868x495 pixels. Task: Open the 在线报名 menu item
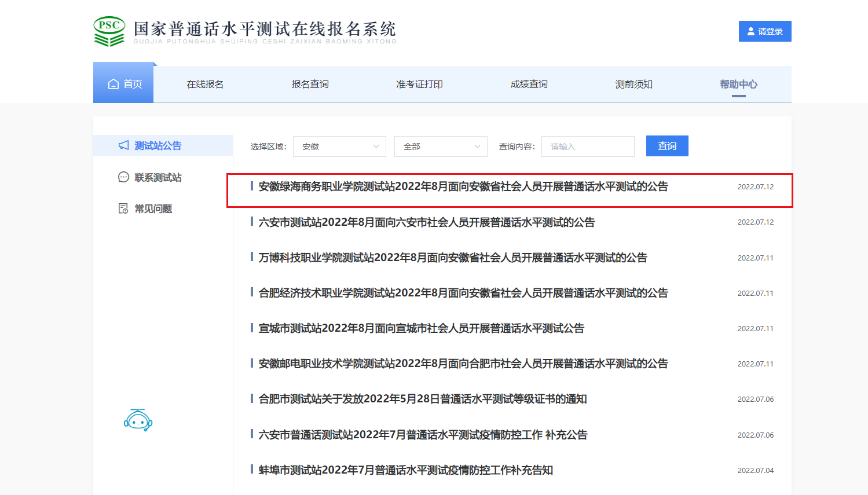205,84
